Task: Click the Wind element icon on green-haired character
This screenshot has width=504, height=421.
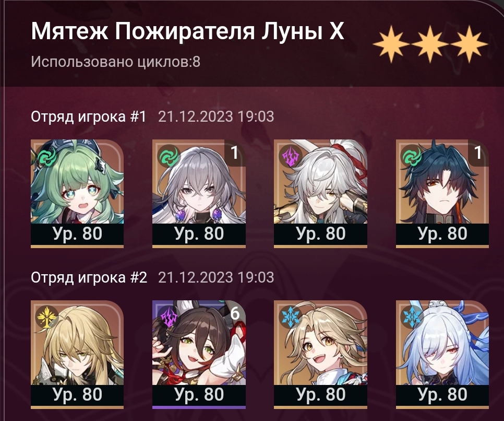Action: pyautogui.click(x=46, y=157)
